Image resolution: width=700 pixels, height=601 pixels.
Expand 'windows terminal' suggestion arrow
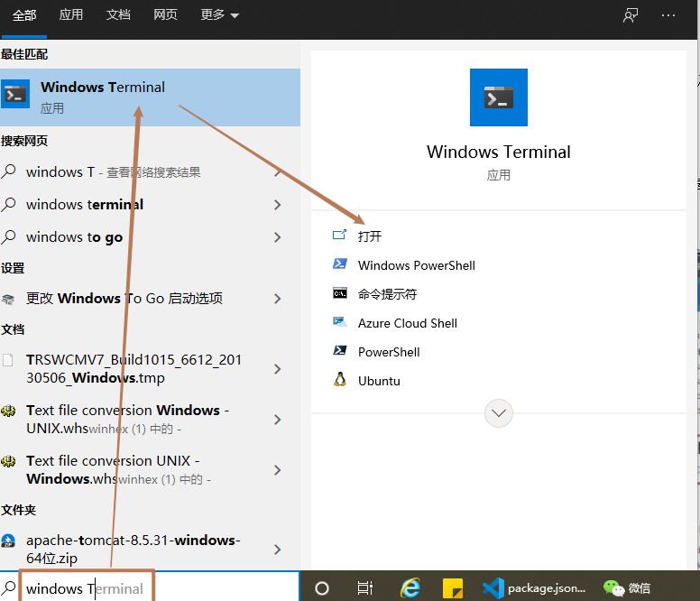tap(278, 205)
